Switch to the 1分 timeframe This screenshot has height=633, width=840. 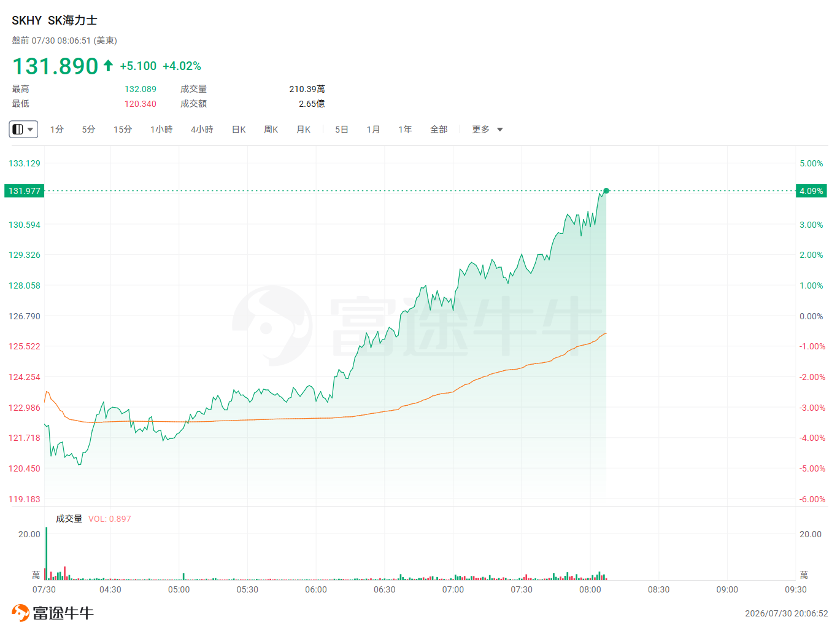(x=57, y=130)
